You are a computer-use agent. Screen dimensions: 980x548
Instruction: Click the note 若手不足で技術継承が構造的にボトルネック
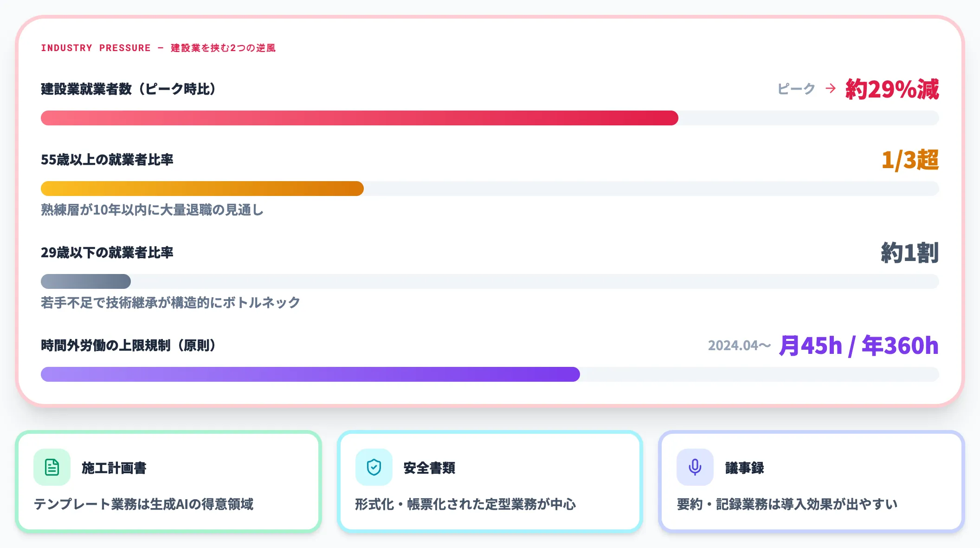[x=171, y=303]
